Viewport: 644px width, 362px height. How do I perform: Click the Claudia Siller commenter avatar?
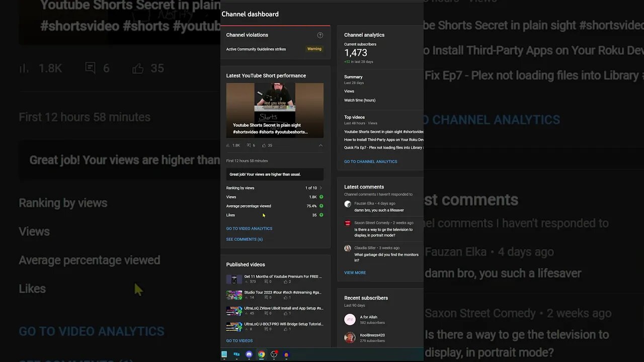348,248
